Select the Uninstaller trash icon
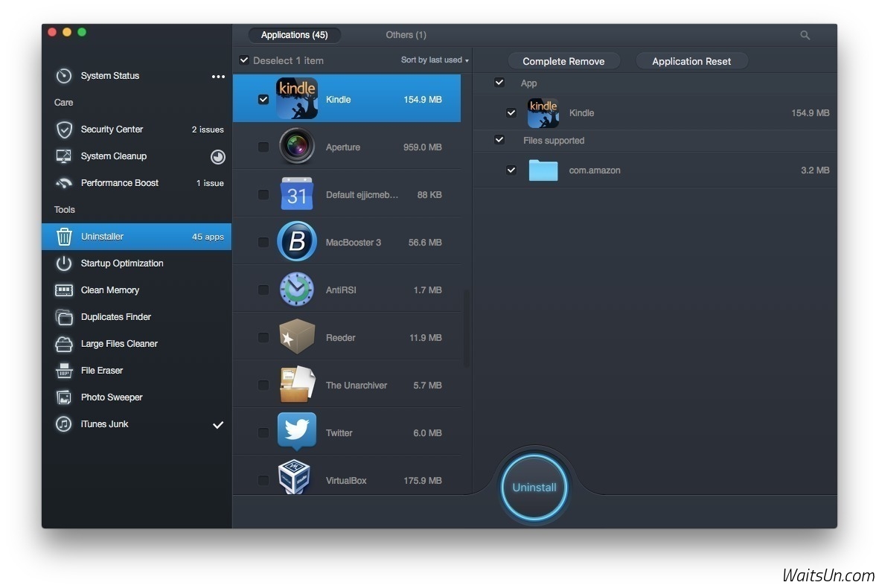The height and width of the screenshot is (588, 879). tap(64, 237)
